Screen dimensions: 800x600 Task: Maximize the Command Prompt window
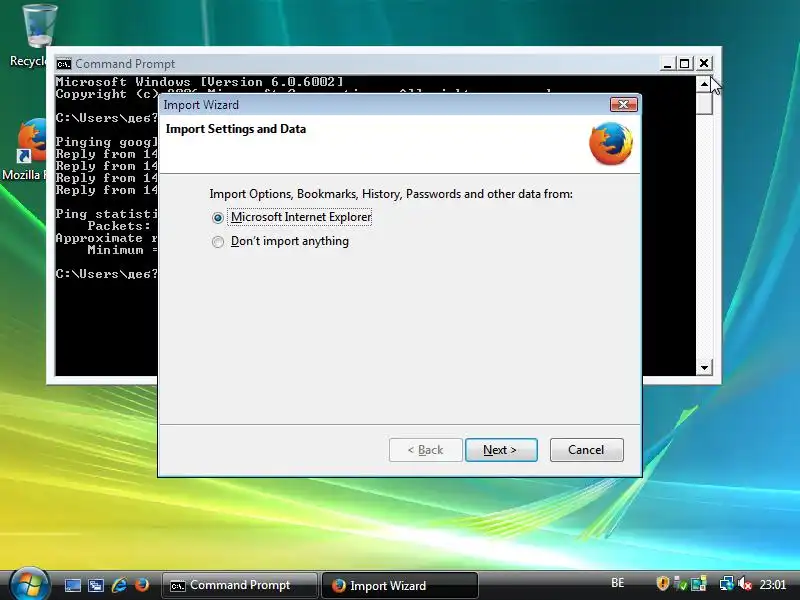pyautogui.click(x=685, y=64)
